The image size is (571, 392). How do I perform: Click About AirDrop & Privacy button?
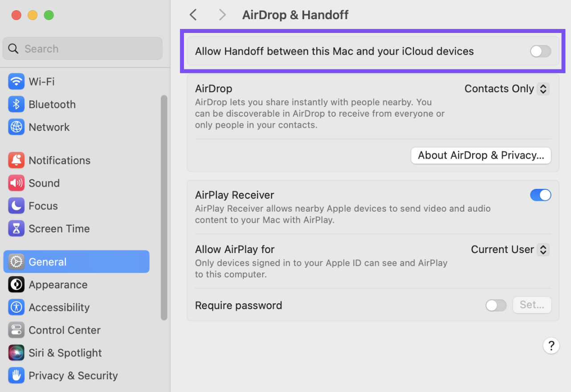481,155
